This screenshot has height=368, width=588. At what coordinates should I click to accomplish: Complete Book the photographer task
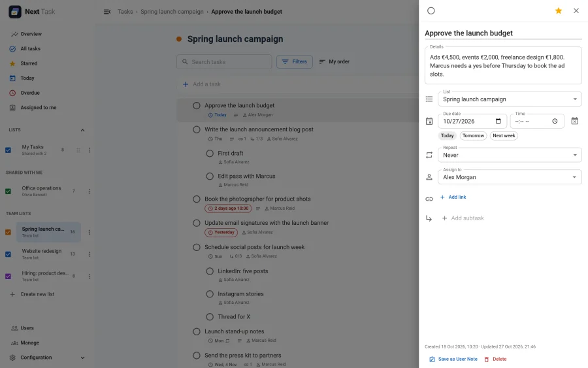pyautogui.click(x=197, y=199)
